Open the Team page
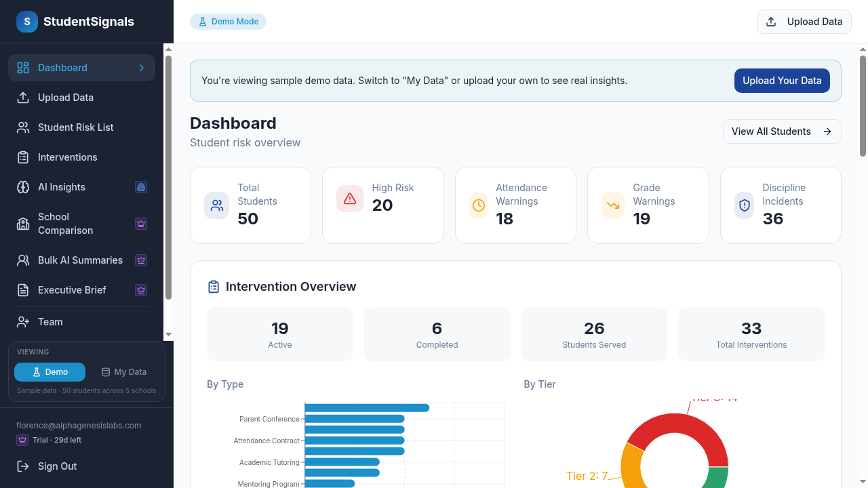Image resolution: width=868 pixels, height=488 pixels. point(81,322)
